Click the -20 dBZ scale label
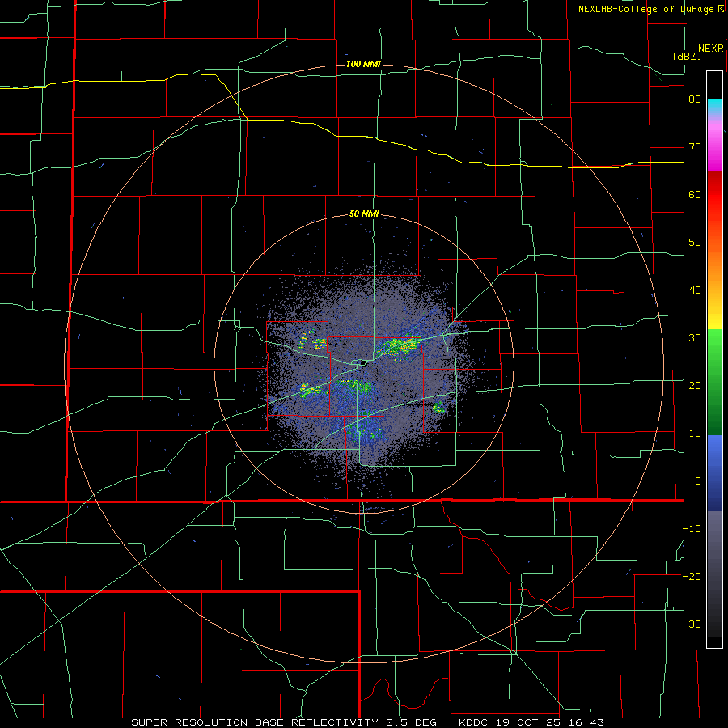728x728 pixels. 692,576
